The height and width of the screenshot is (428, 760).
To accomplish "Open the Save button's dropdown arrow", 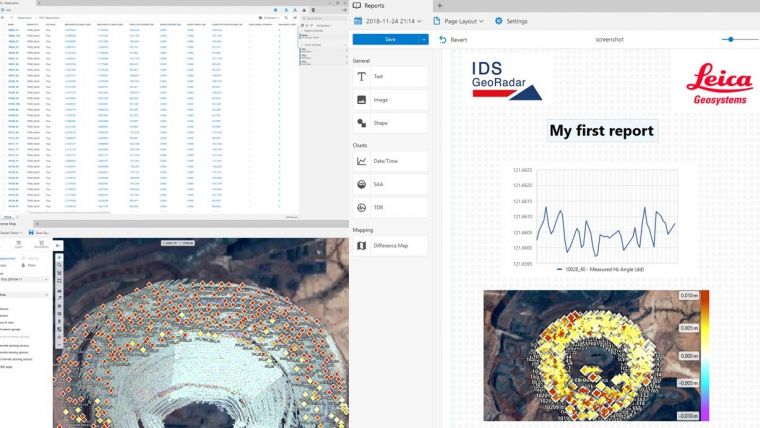I will (x=424, y=39).
